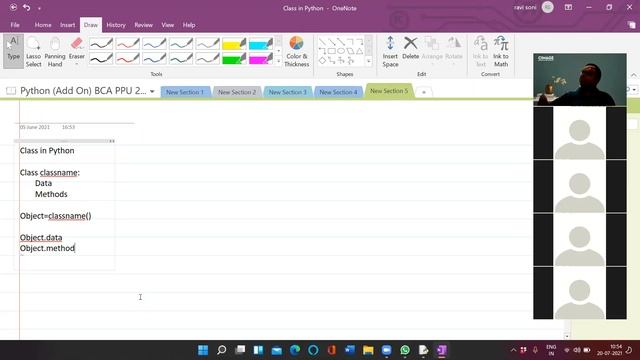Pick the red pen in top row
The width and height of the screenshot is (640, 360).
pos(128,43)
